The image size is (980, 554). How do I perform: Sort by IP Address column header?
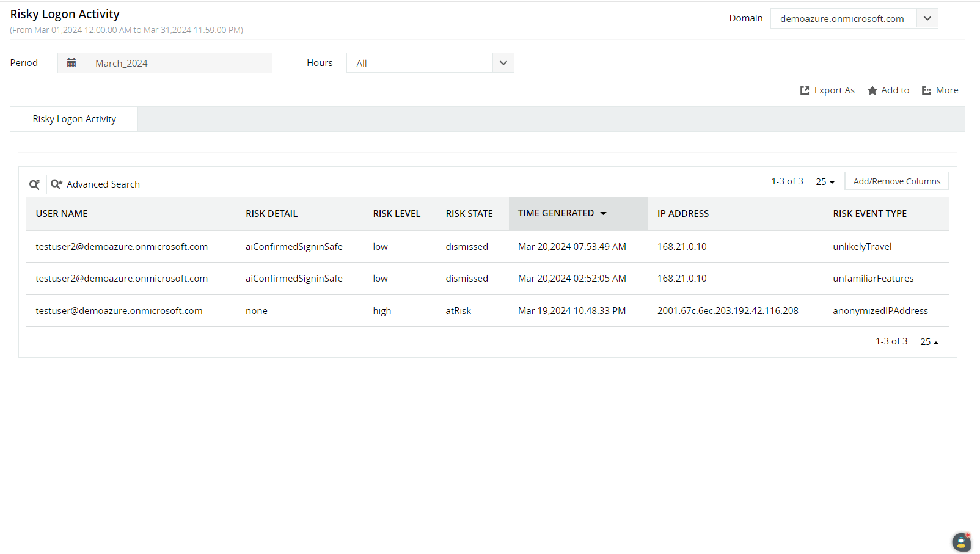682,214
